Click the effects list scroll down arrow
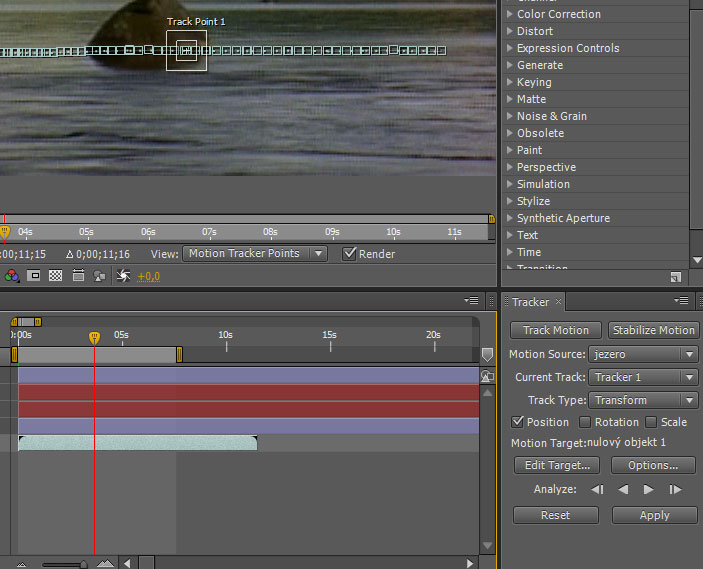 697,260
